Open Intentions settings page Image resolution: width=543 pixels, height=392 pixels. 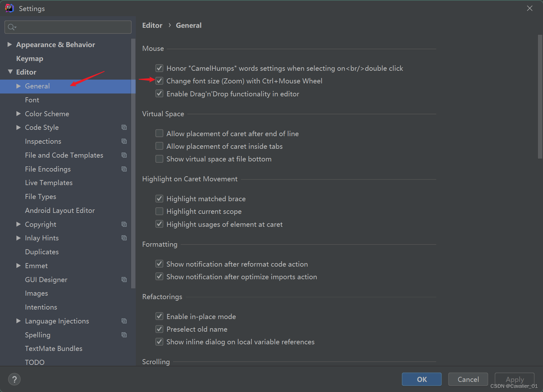coord(41,307)
